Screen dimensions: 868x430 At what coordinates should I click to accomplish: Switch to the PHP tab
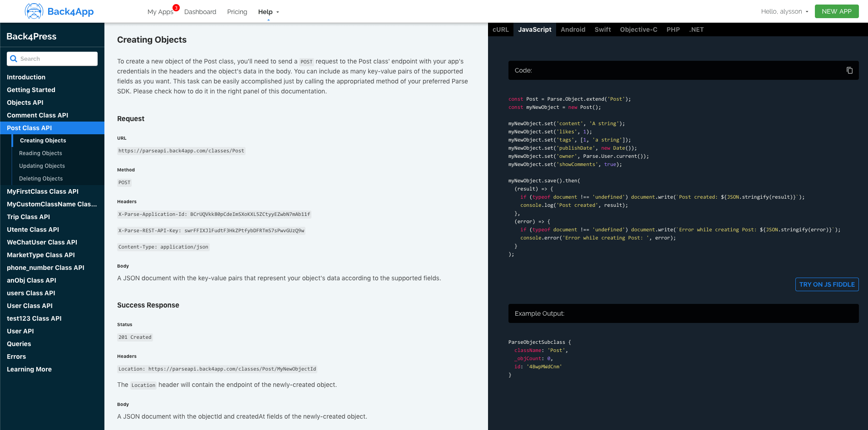click(x=673, y=29)
